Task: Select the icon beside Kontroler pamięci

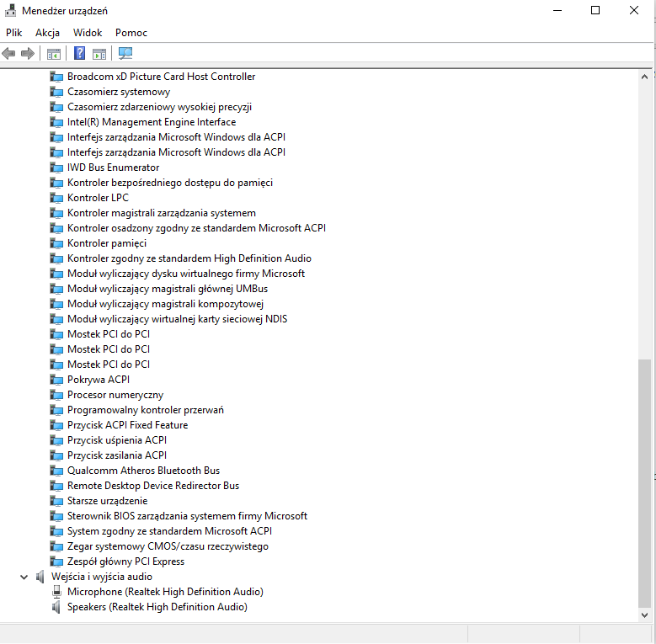Action: coord(56,243)
